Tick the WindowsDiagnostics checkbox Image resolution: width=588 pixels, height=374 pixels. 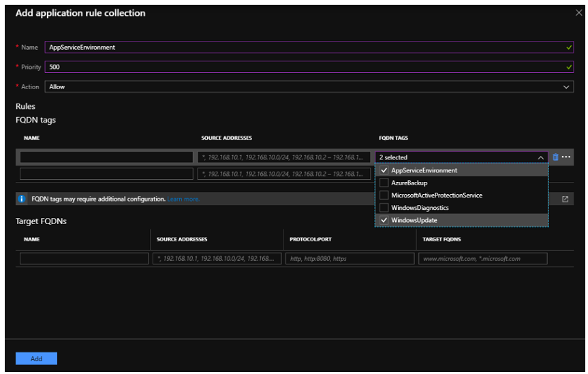384,208
